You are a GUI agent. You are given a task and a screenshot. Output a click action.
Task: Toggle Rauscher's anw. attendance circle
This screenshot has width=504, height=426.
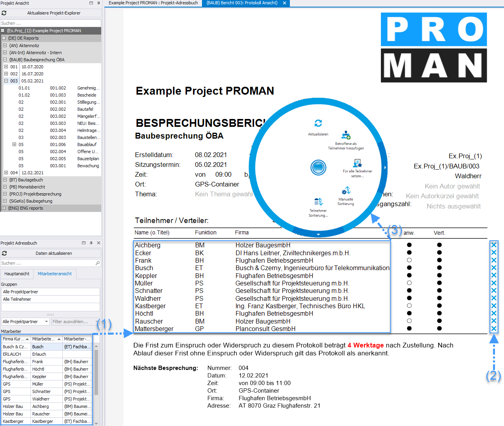pyautogui.click(x=409, y=321)
